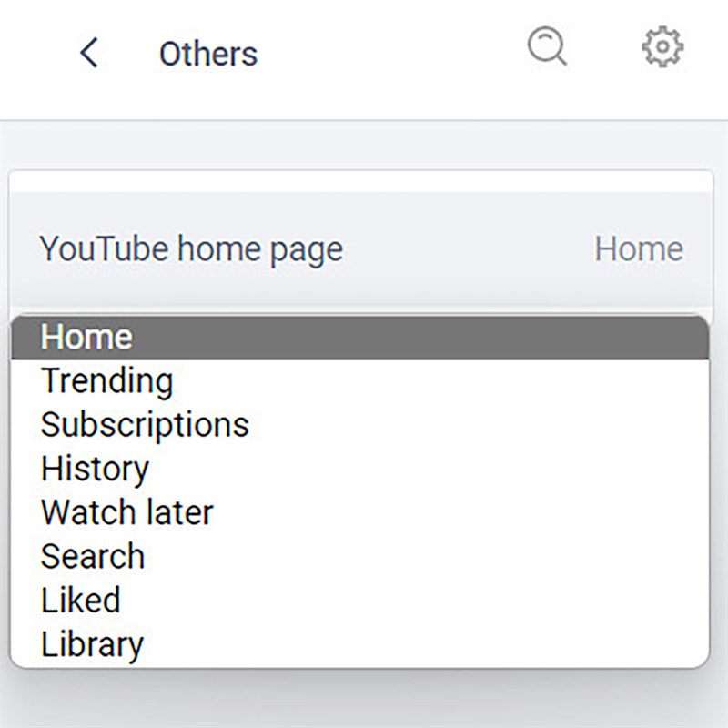
Task: Select Library at the list bottom
Action: (x=92, y=644)
